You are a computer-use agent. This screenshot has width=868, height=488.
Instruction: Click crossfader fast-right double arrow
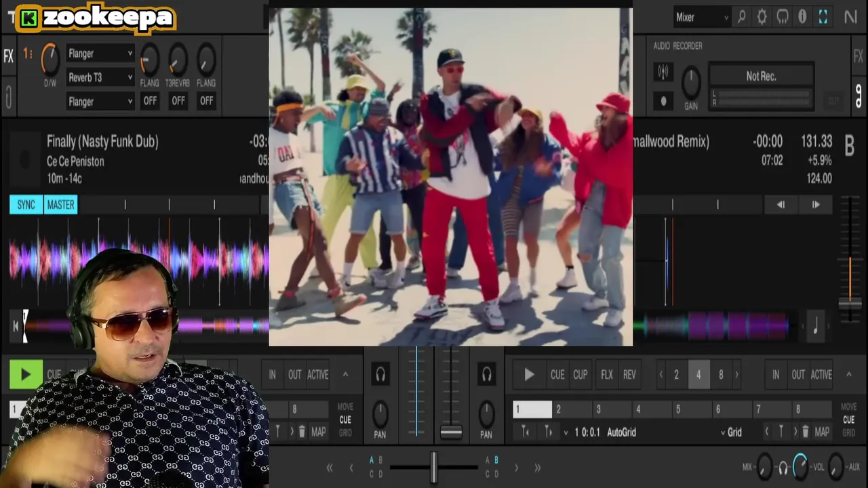coord(537,468)
